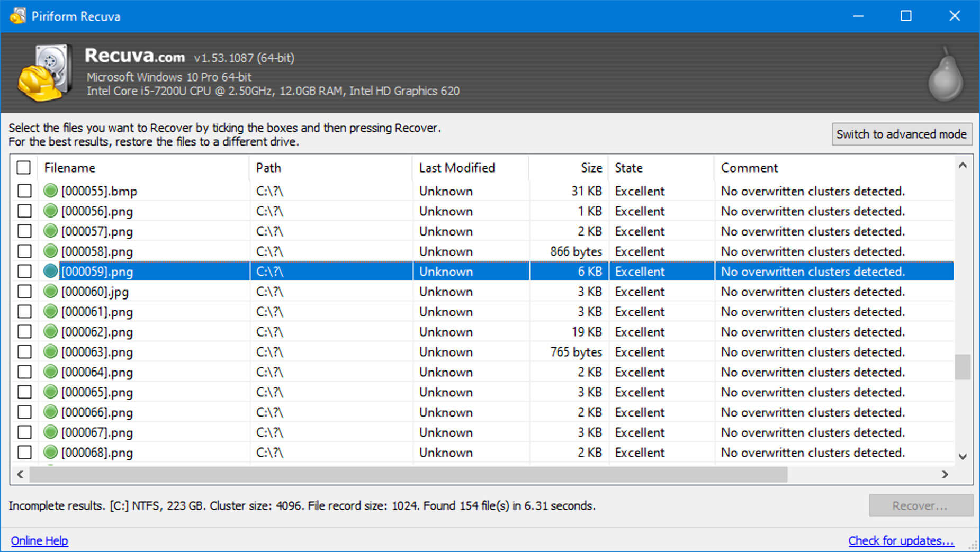The width and height of the screenshot is (980, 552).
Task: Sort by Last Modified column header
Action: pyautogui.click(x=470, y=168)
